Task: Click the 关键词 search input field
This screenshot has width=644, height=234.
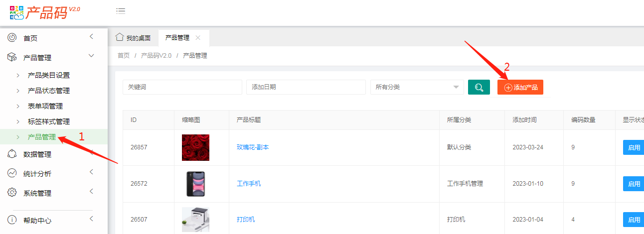Action: (182, 87)
